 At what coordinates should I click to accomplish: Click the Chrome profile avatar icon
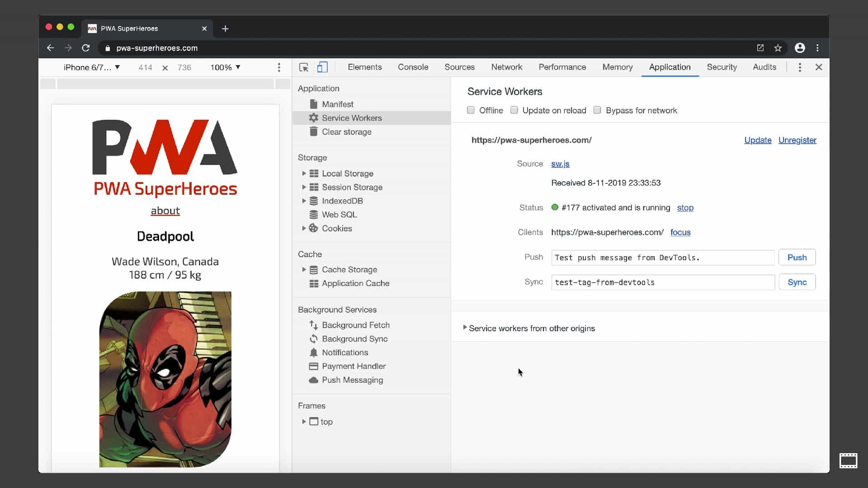(799, 48)
